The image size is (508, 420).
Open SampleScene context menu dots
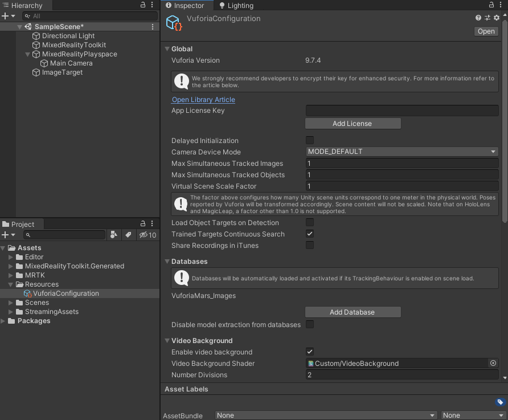click(153, 27)
